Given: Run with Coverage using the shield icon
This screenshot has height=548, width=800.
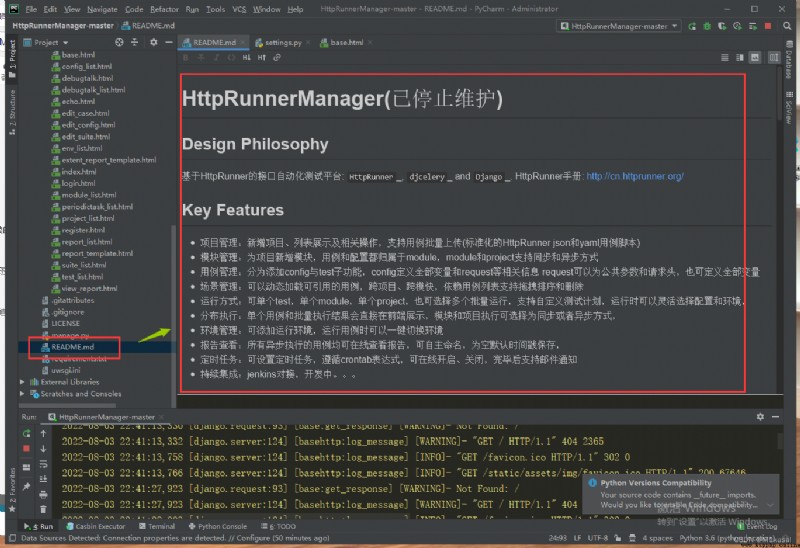Looking at the screenshot, I should [x=721, y=26].
